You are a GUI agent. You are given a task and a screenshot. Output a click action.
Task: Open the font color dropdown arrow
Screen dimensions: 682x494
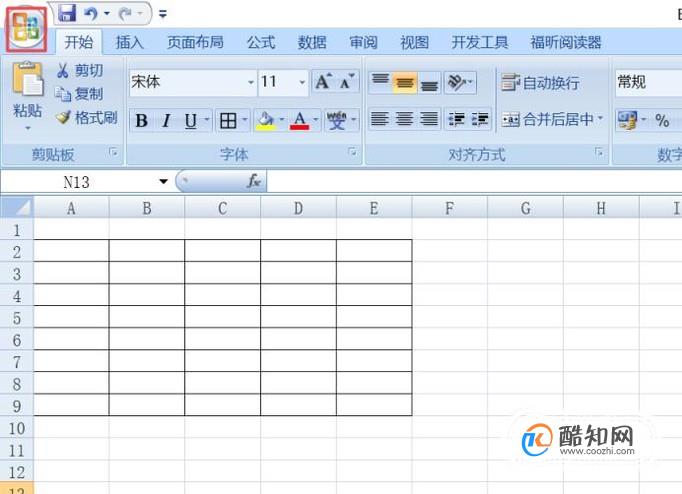(x=316, y=120)
